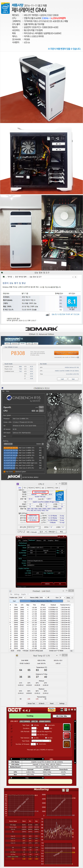83x868 pixels.
Task: Click the MAXON logo in Cinebench
Action: tap(14, 477)
